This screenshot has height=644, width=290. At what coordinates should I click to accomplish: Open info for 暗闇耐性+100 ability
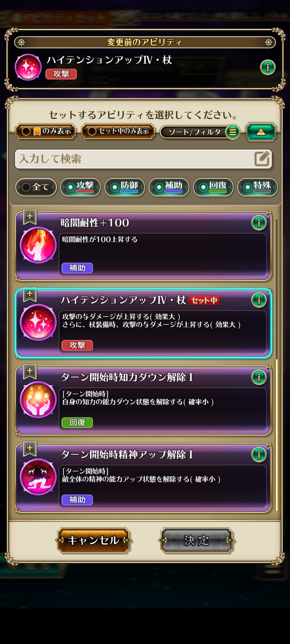click(x=259, y=223)
